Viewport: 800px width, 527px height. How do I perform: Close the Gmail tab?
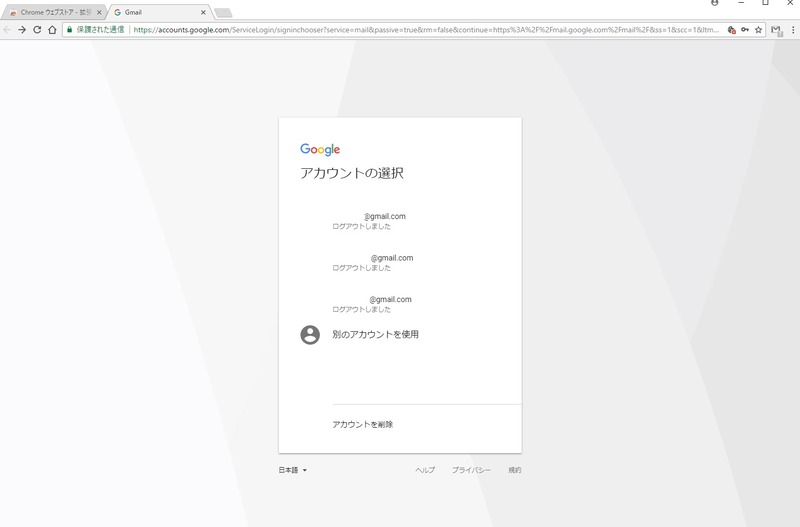pyautogui.click(x=203, y=12)
